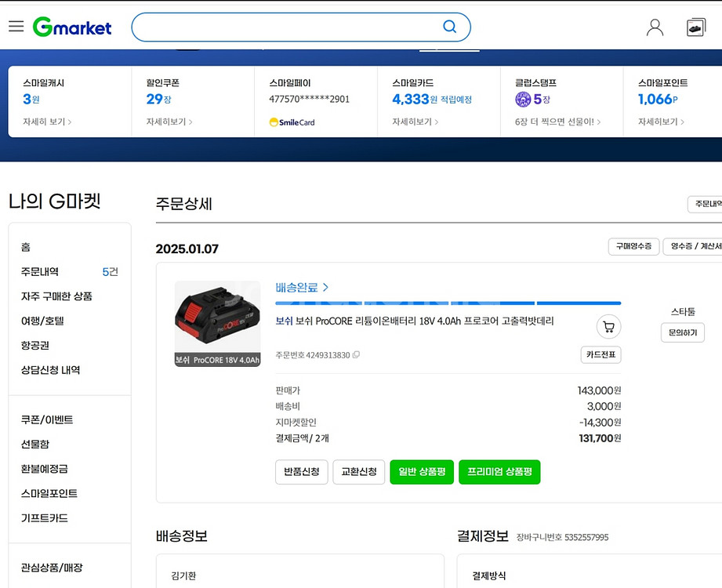Open the user account icon
Viewport: 722px width, 588px height.
tap(655, 27)
